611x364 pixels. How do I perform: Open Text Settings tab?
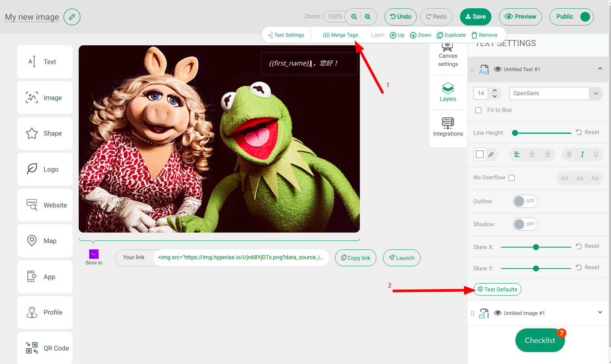coord(286,35)
